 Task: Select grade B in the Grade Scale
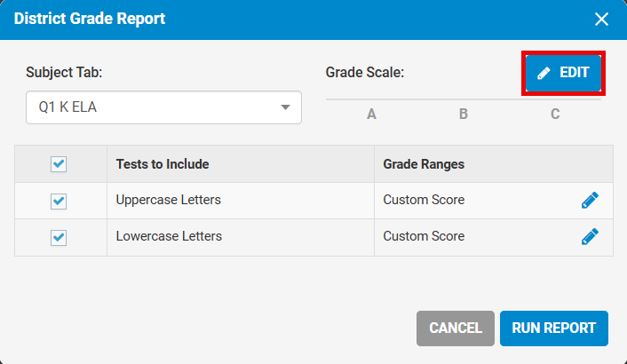pyautogui.click(x=463, y=114)
